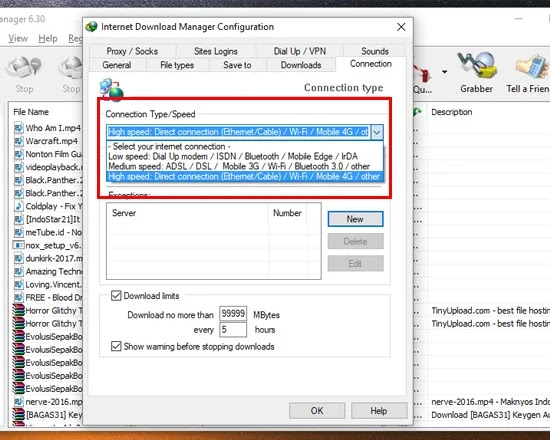Click the icon next to nox_setup_v6
The height and width of the screenshot is (440, 550).
point(19,245)
